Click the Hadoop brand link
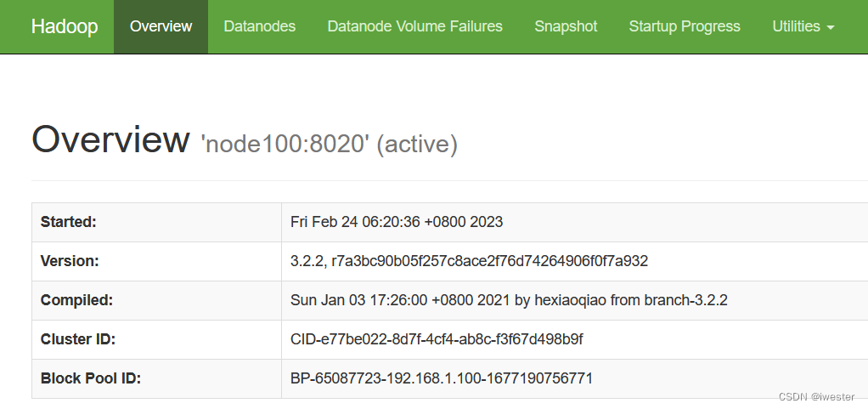868x409 pixels. (x=65, y=26)
